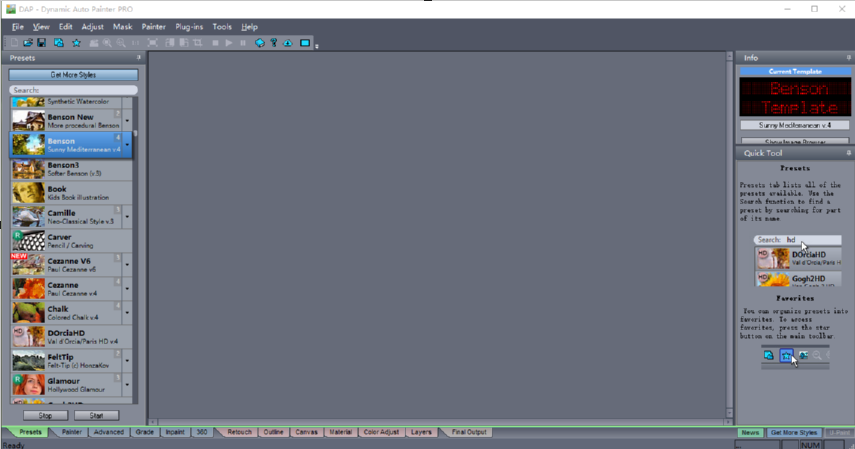The height and width of the screenshot is (449, 855).
Task: Switch to the Color Adjust tab
Action: [381, 432]
